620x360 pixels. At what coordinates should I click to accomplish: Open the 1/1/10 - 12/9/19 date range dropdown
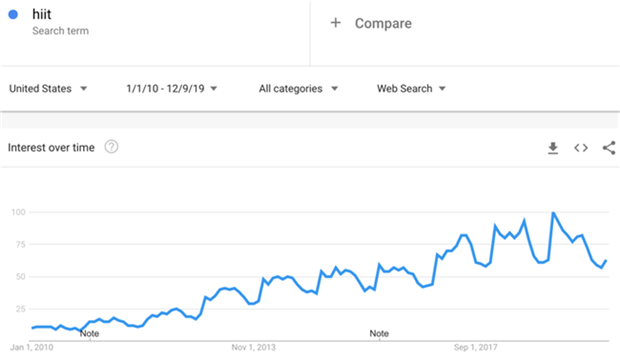[172, 89]
